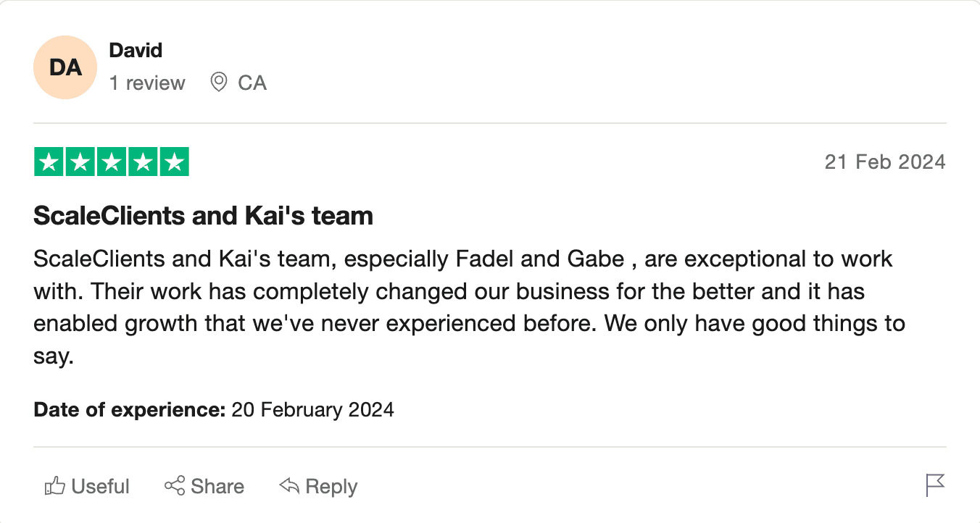This screenshot has height=523, width=980.
Task: Click the Share network icon
Action: [175, 486]
